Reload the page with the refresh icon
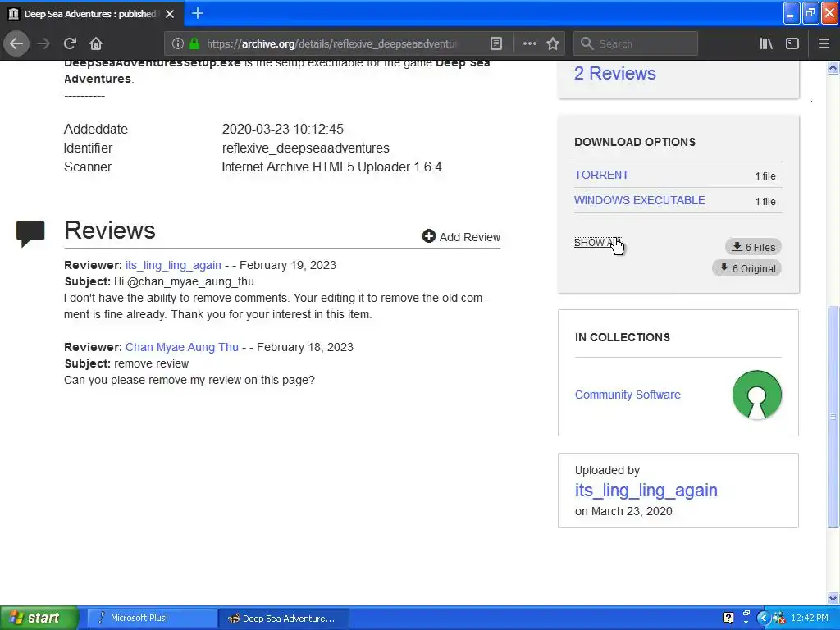840x630 pixels. click(71, 43)
